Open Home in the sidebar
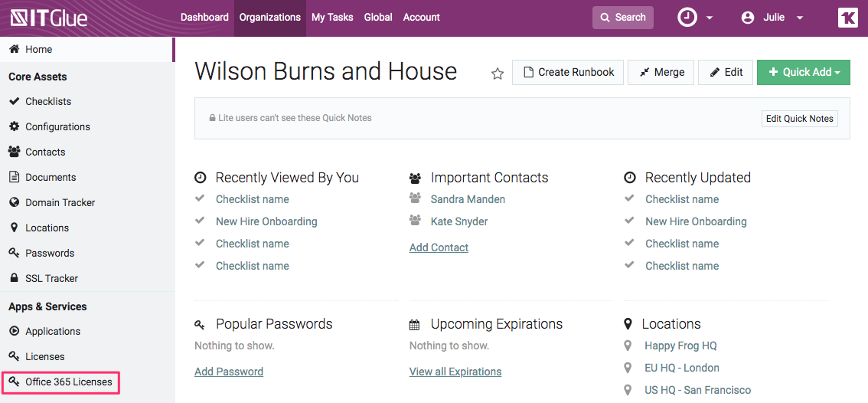868x403 pixels. (38, 49)
